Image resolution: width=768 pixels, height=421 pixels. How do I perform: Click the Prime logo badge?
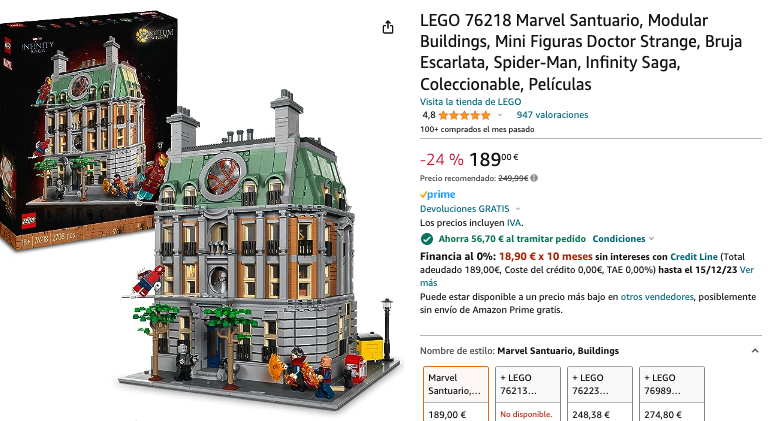click(438, 194)
